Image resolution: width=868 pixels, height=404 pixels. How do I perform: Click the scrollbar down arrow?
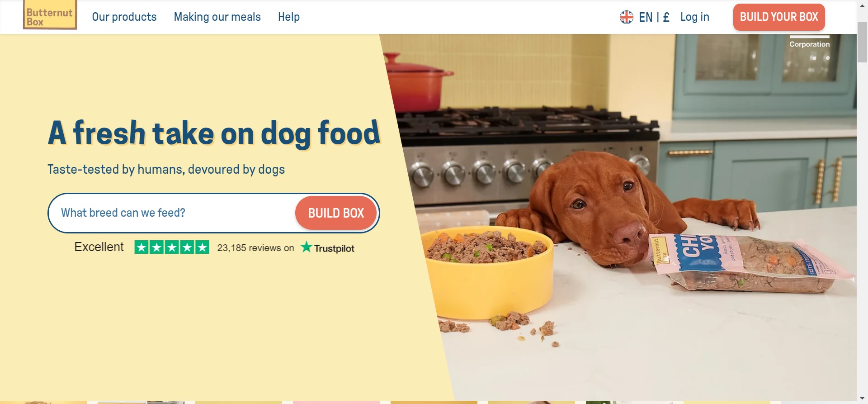(x=862, y=399)
